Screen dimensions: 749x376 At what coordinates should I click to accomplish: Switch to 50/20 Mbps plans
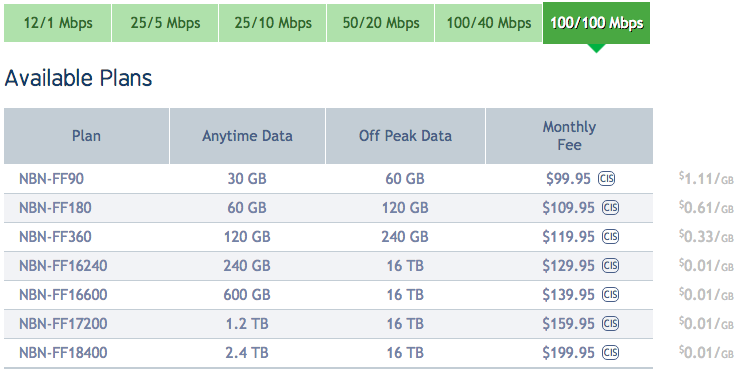381,23
